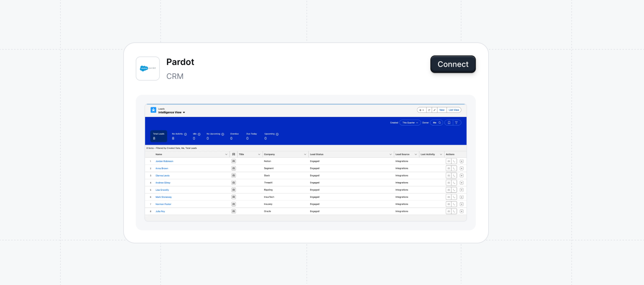Open Mark Stoneway lead link

click(164, 197)
